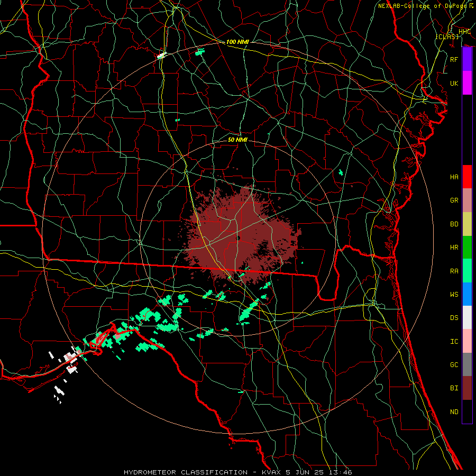Click the 'RF' legend label
The width and height of the screenshot is (476, 476).
pyautogui.click(x=454, y=59)
